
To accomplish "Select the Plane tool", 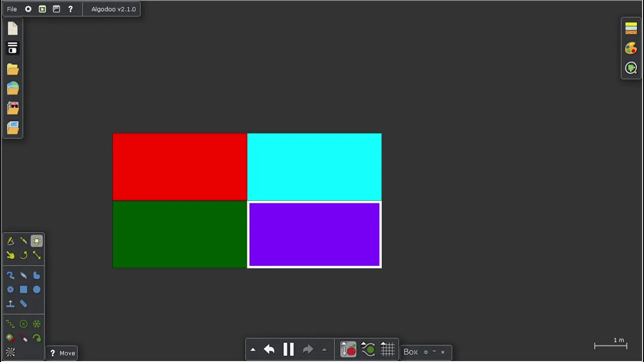I will click(11, 304).
